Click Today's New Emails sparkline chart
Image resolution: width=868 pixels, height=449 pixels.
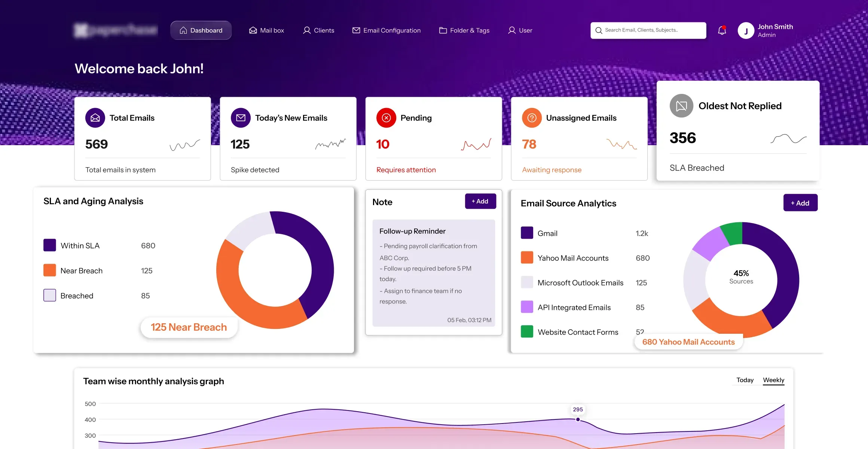330,144
